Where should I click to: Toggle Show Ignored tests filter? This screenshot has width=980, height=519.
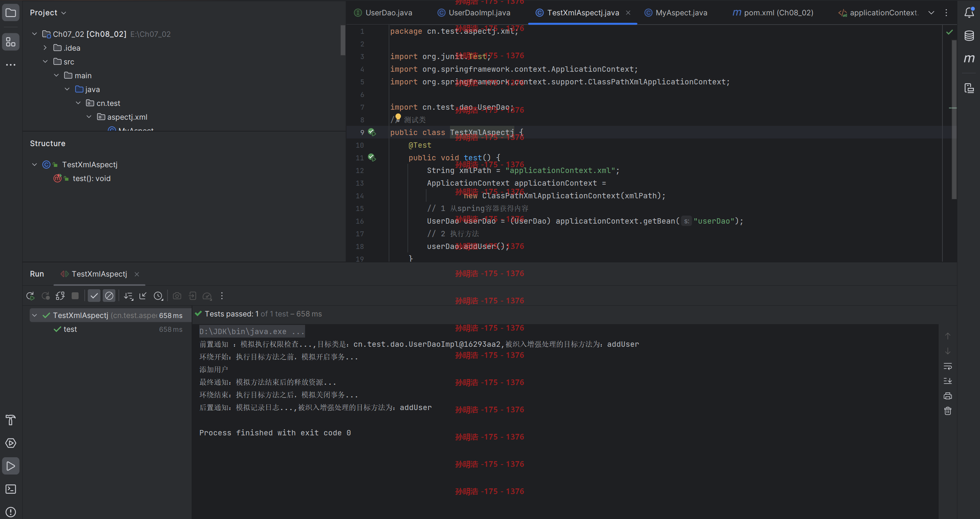tap(109, 296)
